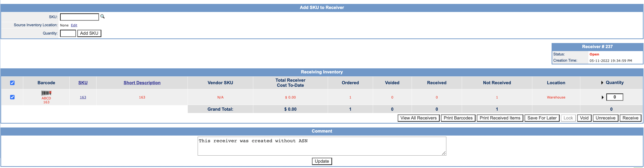
Task: Click the row quantity input showing 0
Action: click(615, 97)
